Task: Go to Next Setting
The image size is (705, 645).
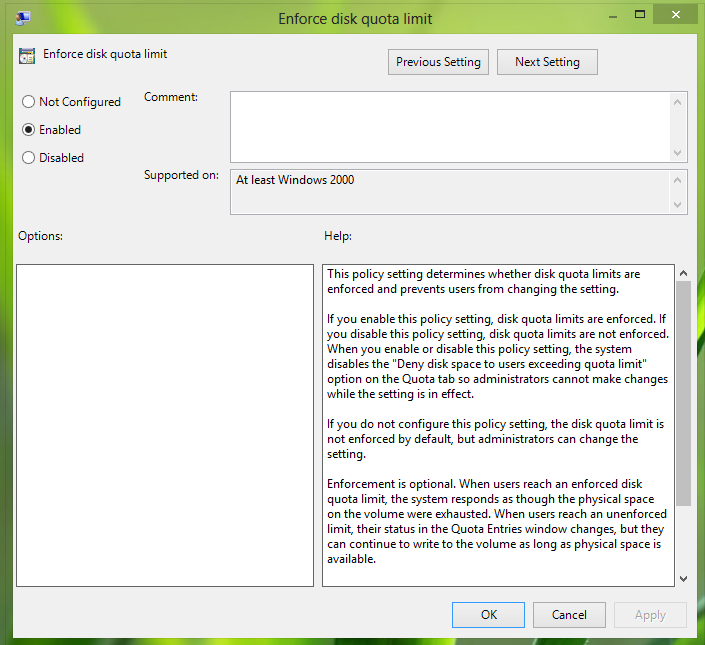Action: (547, 62)
